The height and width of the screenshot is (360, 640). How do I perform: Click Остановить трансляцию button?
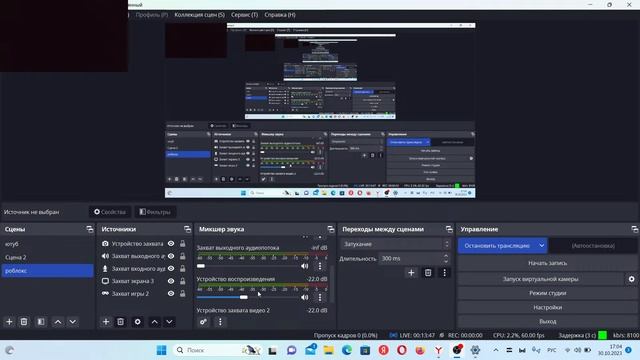[497, 246]
